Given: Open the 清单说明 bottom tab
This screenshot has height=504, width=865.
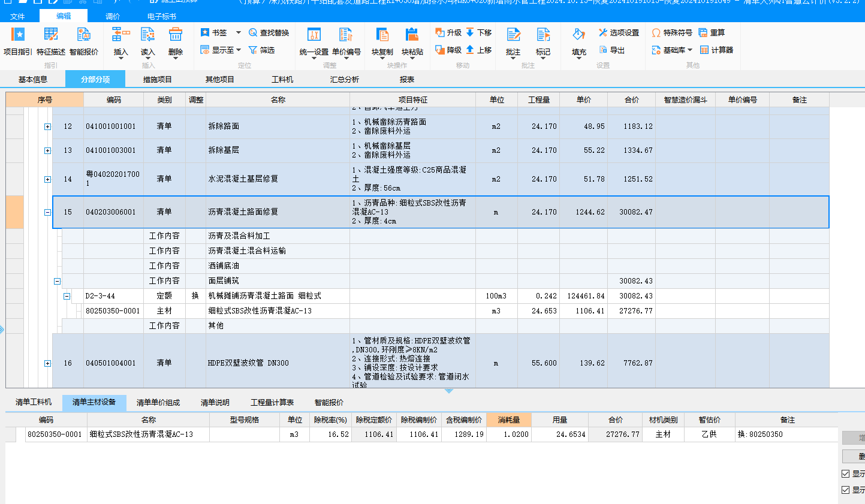Looking at the screenshot, I should pos(215,402).
